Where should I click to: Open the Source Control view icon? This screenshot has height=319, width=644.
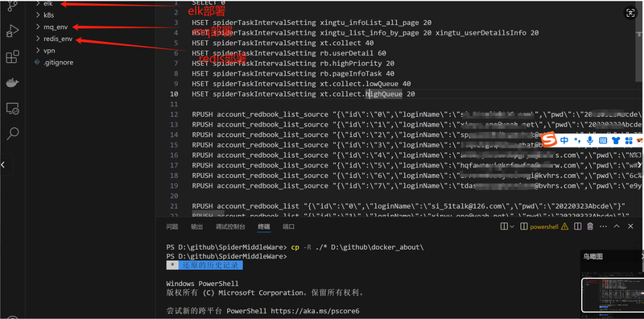pos(12,5)
